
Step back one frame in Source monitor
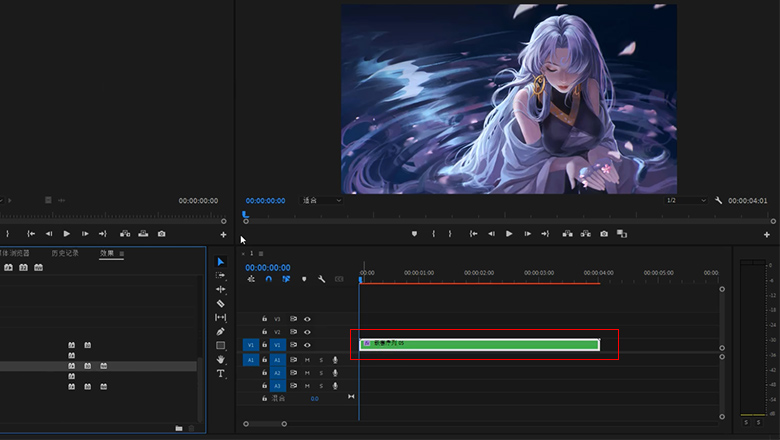click(x=49, y=234)
